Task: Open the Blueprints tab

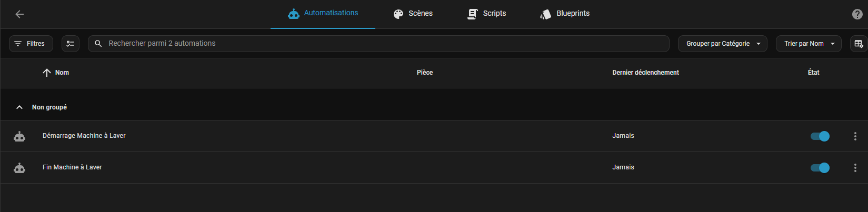Action: pos(565,14)
